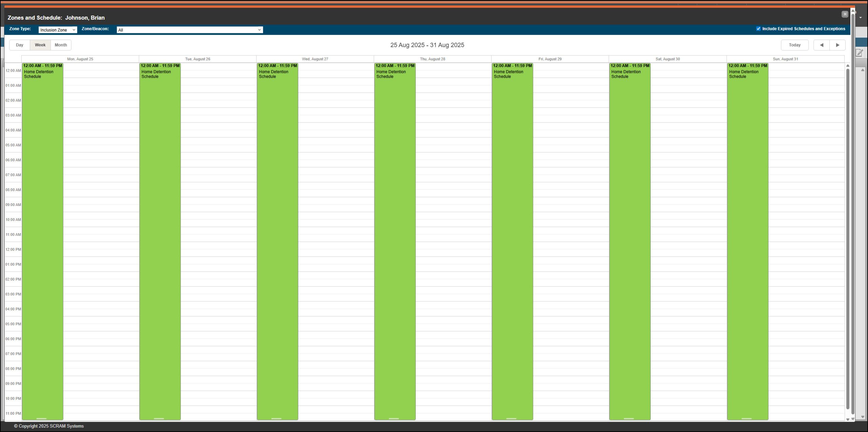Click resize handle at bottom of Tuesday event
The image size is (868, 432).
click(x=159, y=418)
